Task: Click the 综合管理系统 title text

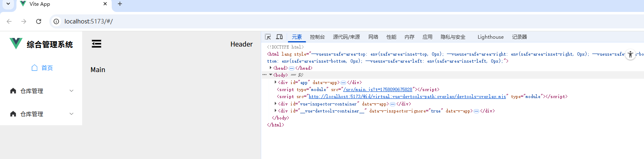Action: pyautogui.click(x=50, y=44)
